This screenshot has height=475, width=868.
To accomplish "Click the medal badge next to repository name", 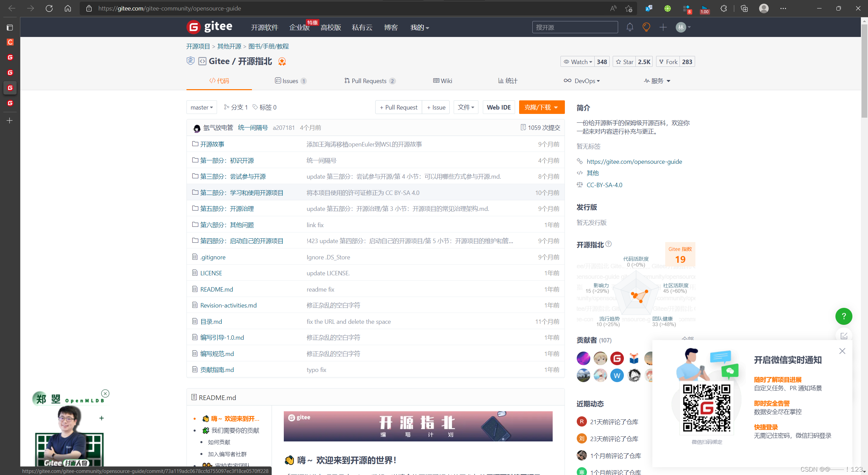I will pos(282,61).
